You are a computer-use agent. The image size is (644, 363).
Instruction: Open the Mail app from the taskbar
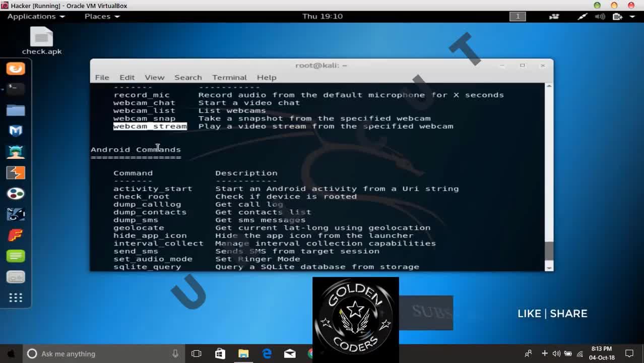click(290, 353)
